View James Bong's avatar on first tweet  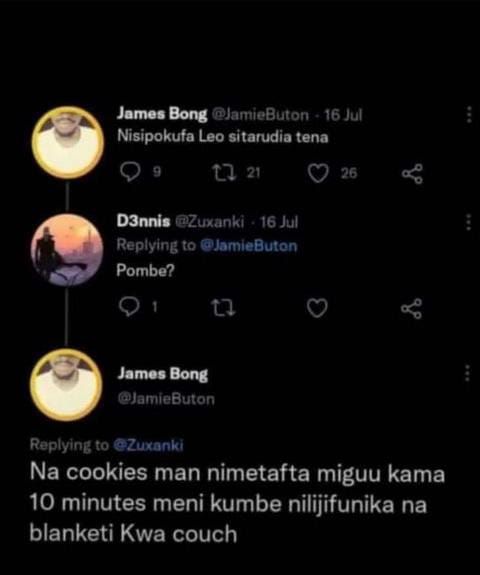(x=67, y=143)
